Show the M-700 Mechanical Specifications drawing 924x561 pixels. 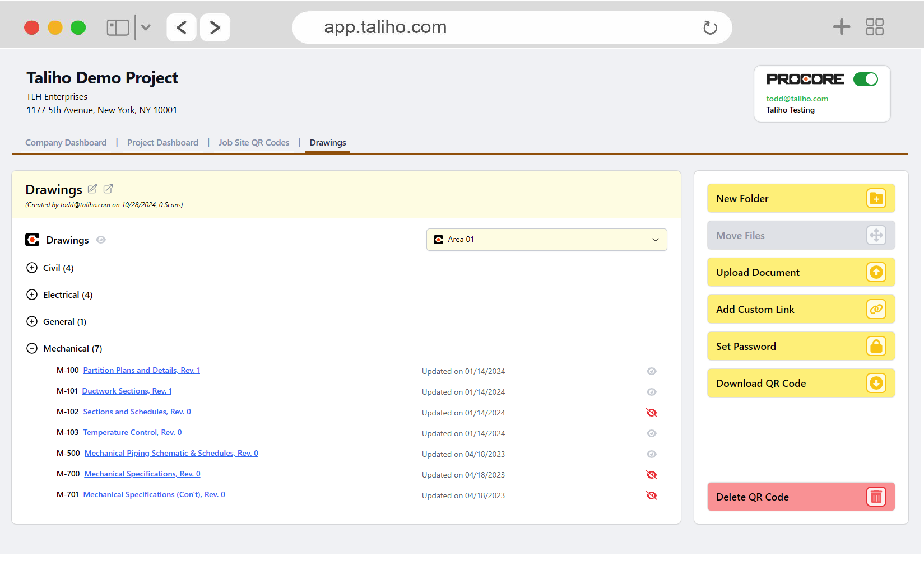pyautogui.click(x=651, y=475)
